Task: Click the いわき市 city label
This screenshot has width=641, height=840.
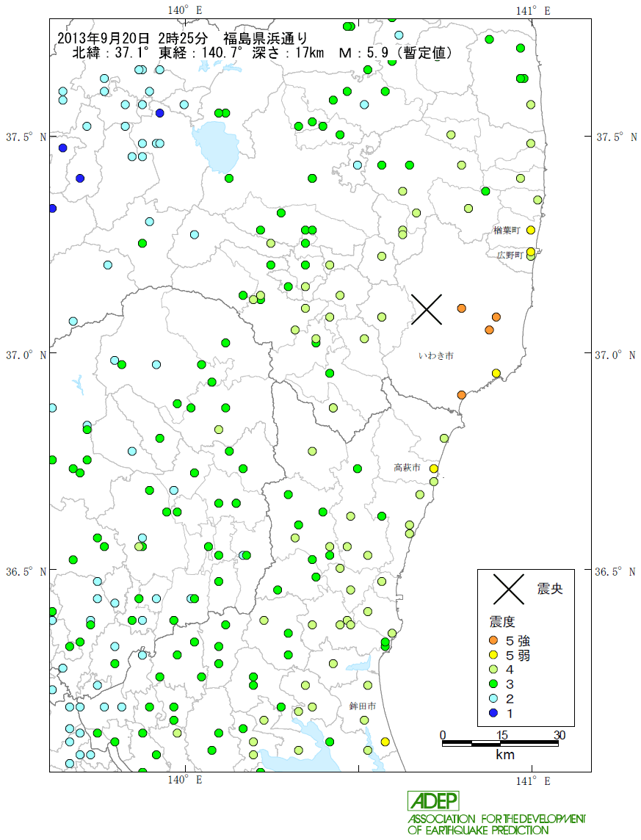Action: (x=436, y=355)
